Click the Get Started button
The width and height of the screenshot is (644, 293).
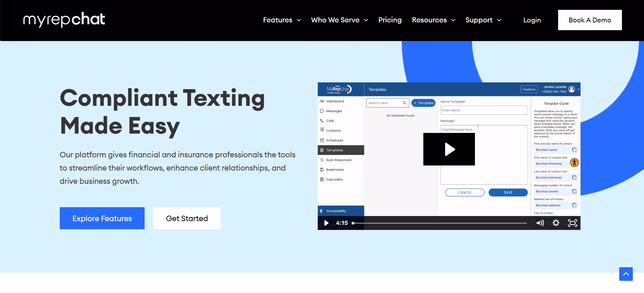pyautogui.click(x=187, y=218)
